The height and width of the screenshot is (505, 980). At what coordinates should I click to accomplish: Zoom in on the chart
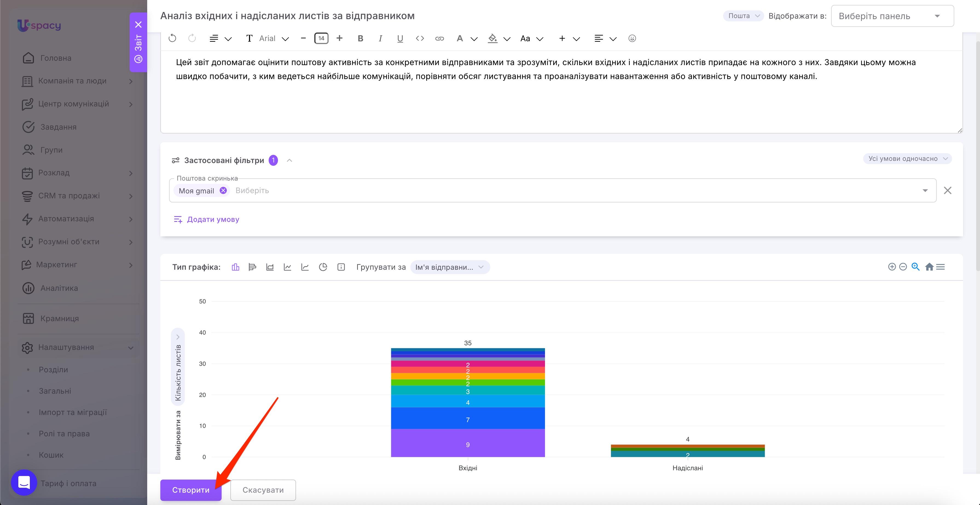892,266
